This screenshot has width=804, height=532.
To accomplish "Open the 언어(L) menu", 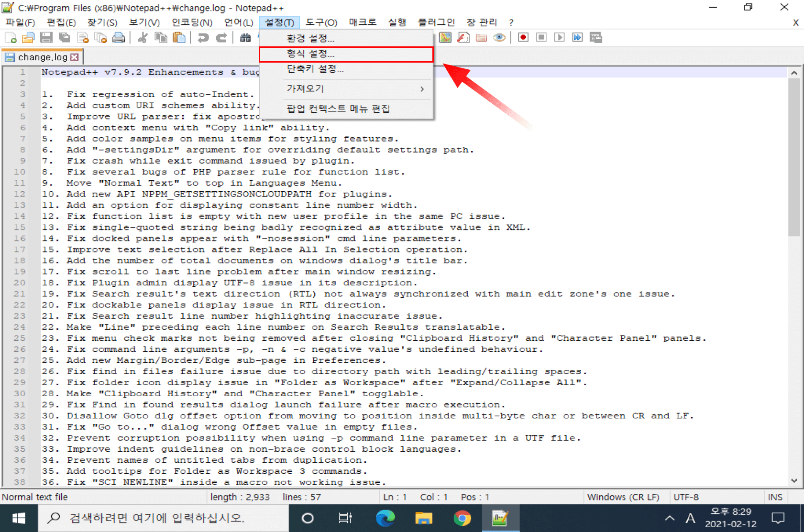I will point(239,22).
